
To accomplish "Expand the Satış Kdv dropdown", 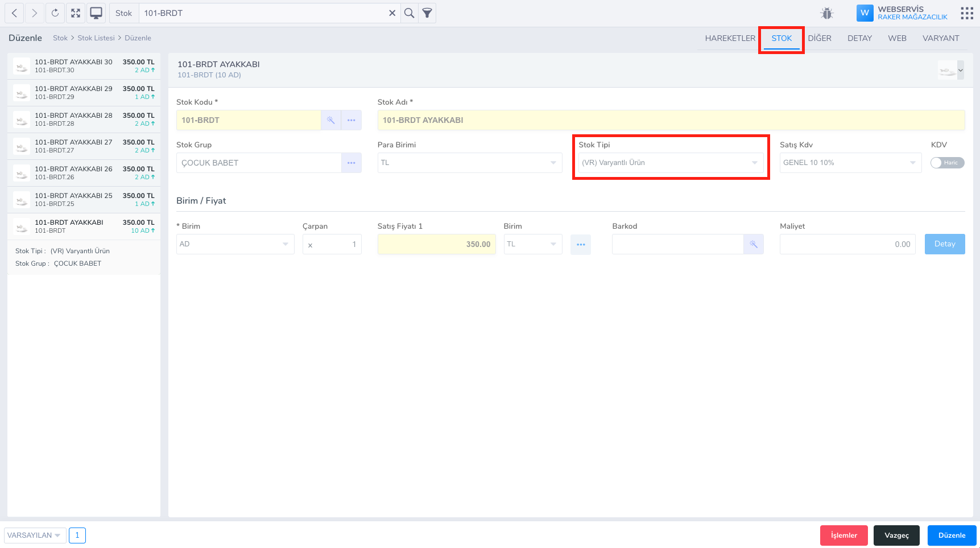I will pos(850,163).
